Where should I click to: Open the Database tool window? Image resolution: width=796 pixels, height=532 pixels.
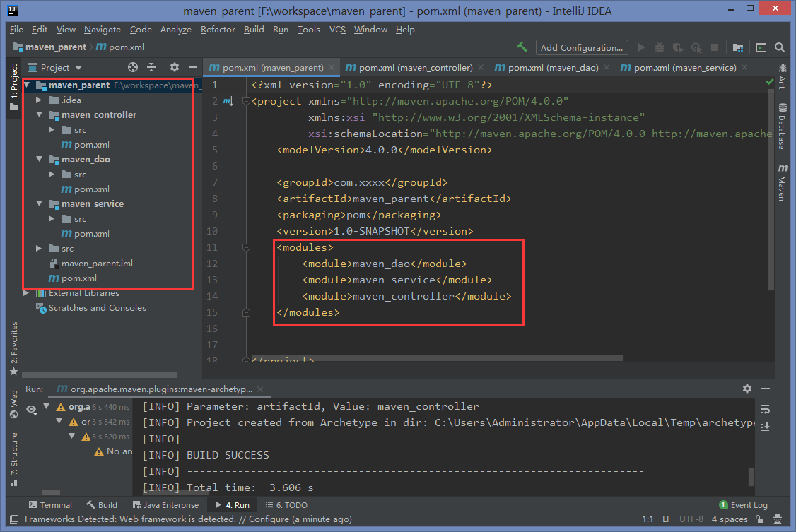(x=783, y=126)
